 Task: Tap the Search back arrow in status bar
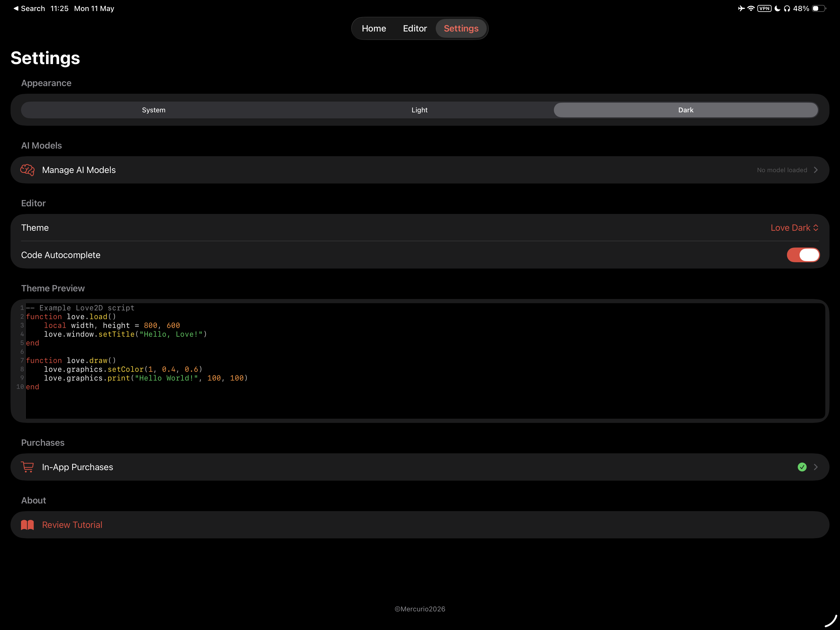16,8
